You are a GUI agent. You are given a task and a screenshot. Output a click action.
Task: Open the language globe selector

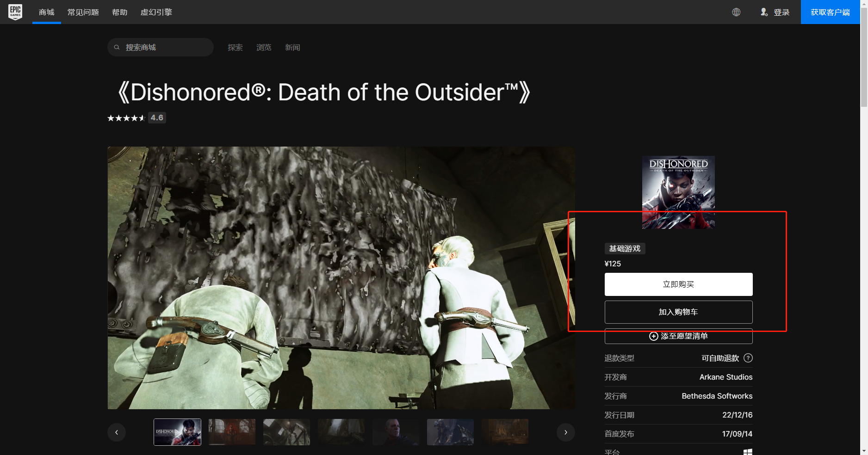pos(736,12)
